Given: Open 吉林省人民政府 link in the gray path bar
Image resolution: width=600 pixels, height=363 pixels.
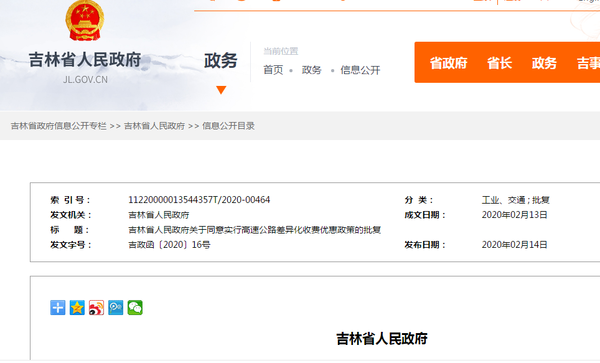Looking at the screenshot, I should pyautogui.click(x=155, y=126).
